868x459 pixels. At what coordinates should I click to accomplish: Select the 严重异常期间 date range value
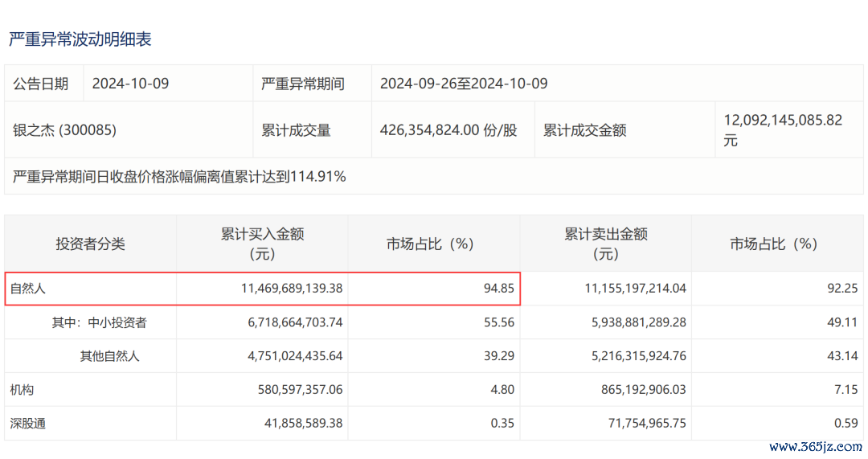pos(464,84)
